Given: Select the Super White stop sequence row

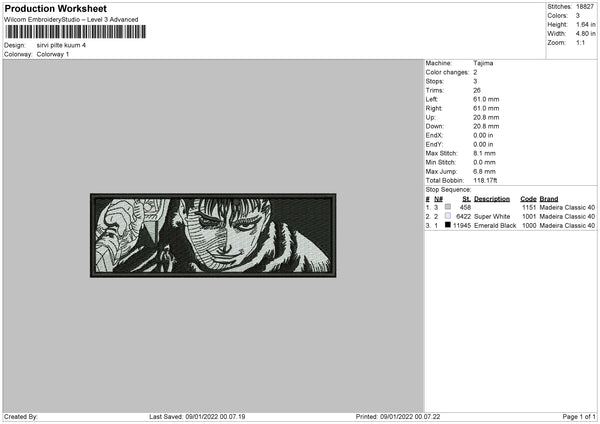Looking at the screenshot, I should [510, 216].
